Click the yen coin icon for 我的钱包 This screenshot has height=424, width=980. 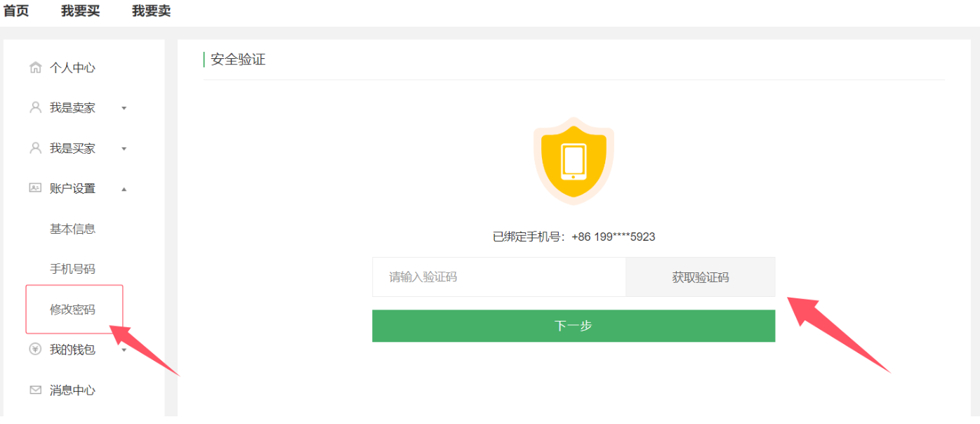[35, 349]
